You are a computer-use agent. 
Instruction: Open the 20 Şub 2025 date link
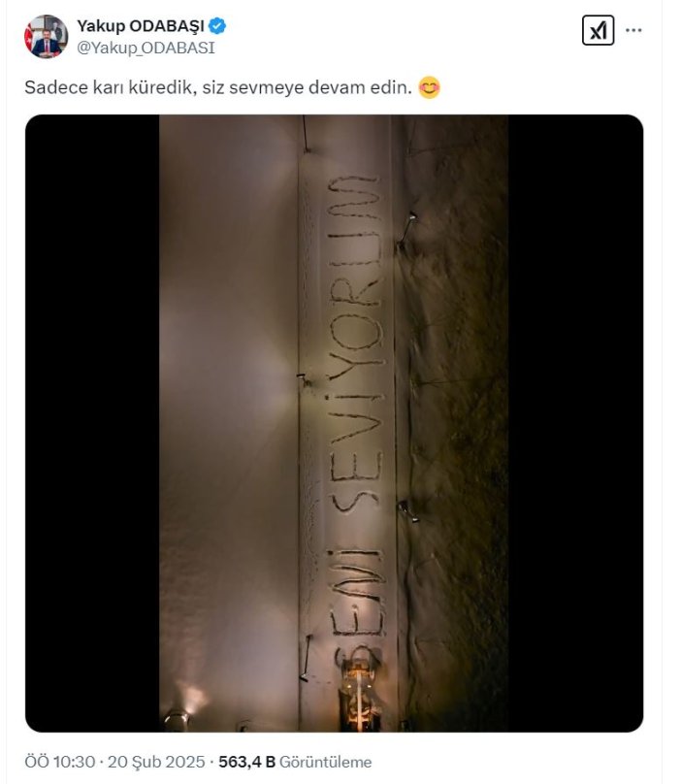156,762
